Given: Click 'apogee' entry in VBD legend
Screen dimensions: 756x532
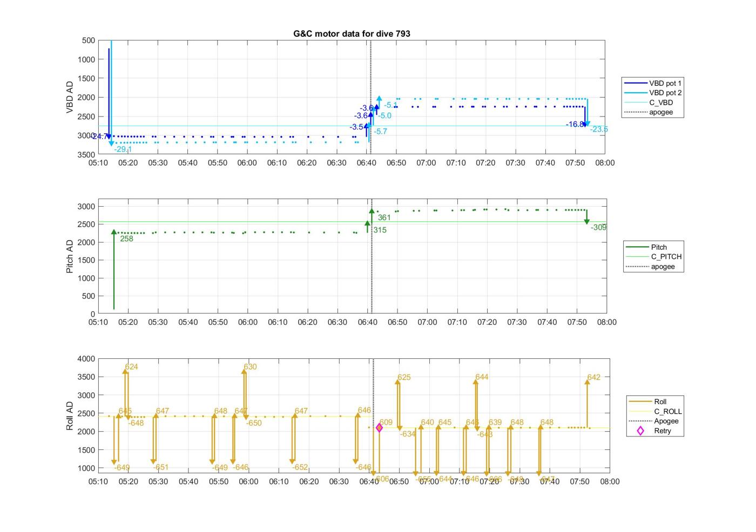Looking at the screenshot, I should point(649,112).
